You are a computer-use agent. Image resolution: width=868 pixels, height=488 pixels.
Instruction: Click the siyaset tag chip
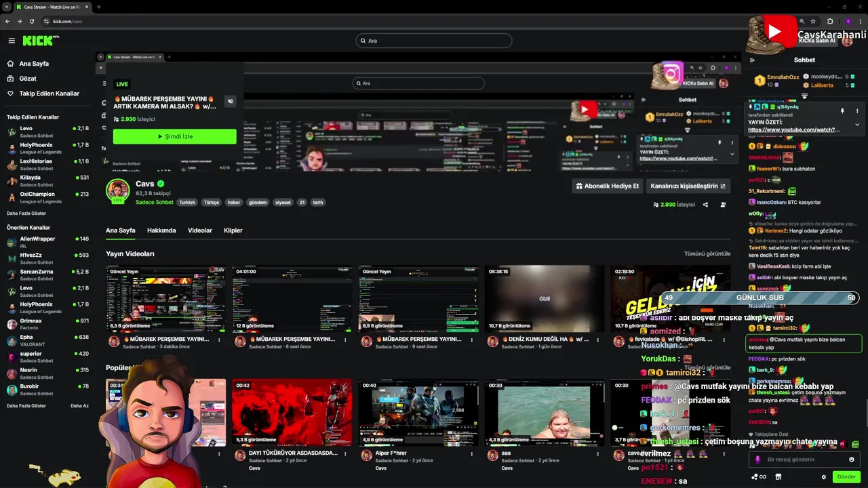283,202
